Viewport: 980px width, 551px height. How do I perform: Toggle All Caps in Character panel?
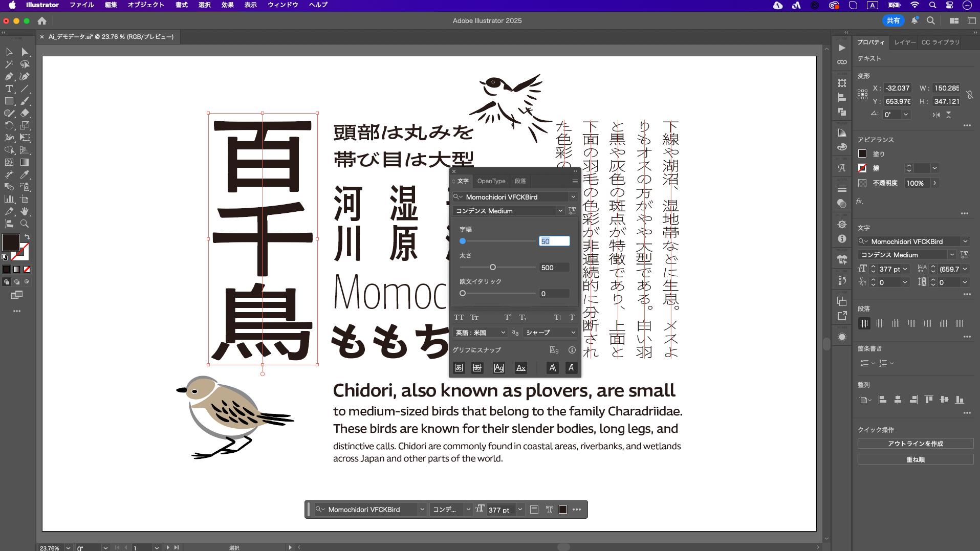[459, 317]
